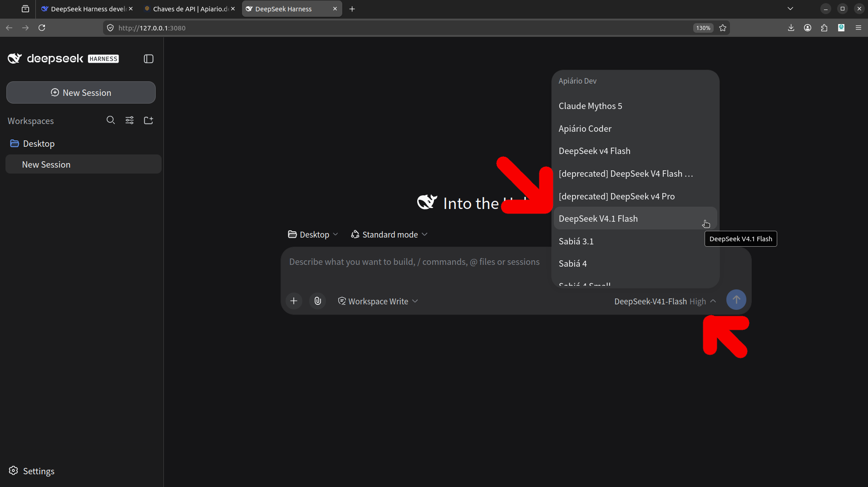Click the Settings label
The image size is (868, 487).
point(39,471)
